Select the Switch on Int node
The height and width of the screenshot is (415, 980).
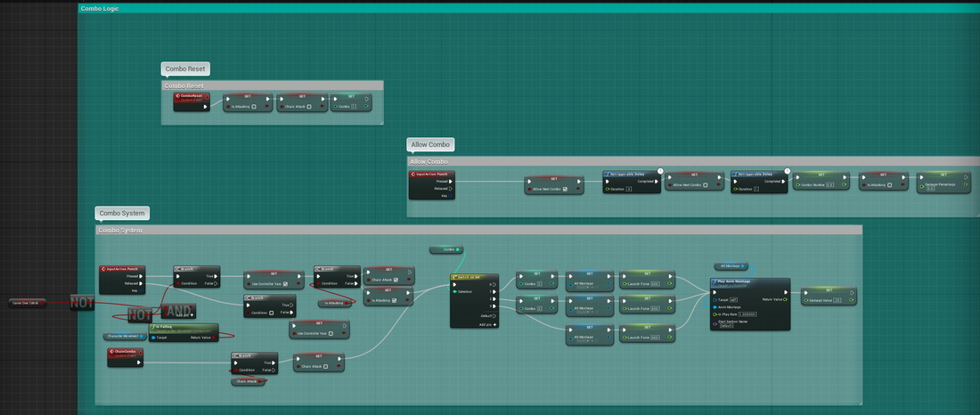point(474,278)
